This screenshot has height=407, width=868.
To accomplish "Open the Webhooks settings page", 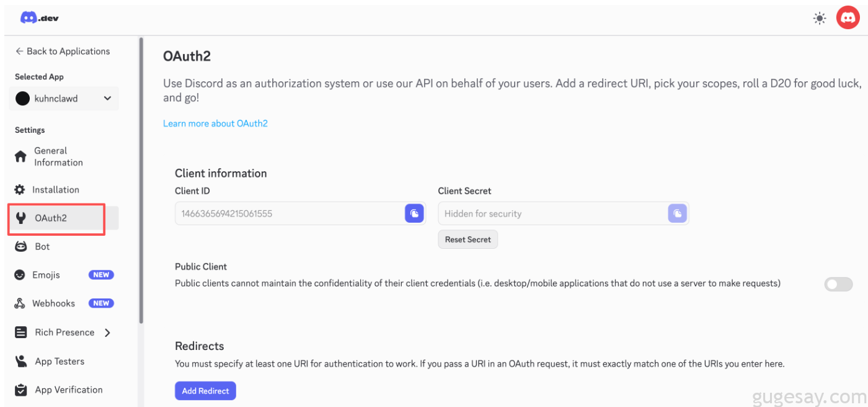I will click(x=55, y=303).
